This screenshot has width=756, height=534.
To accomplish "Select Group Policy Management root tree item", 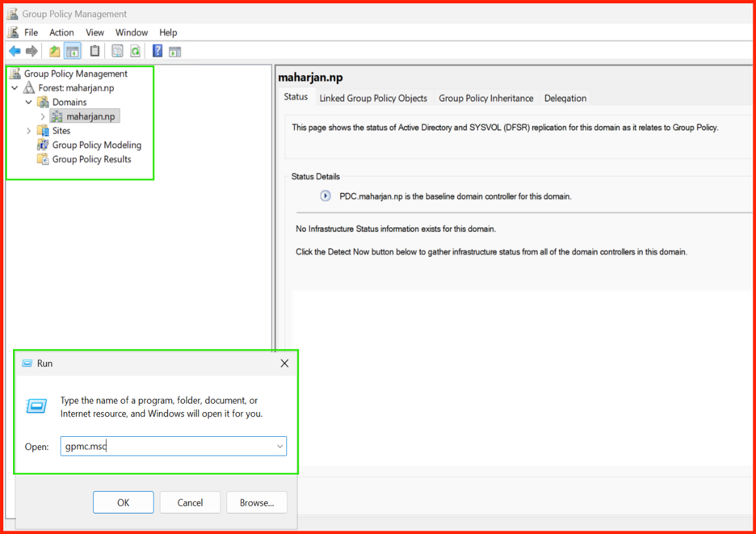I will coord(76,74).
